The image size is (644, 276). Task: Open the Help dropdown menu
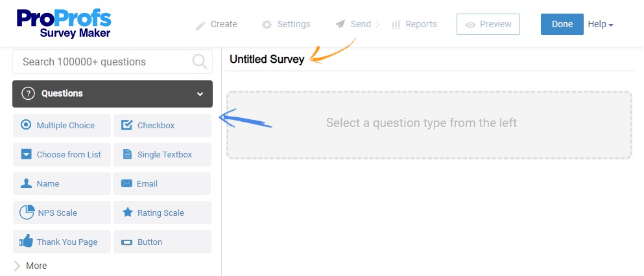[x=601, y=25]
